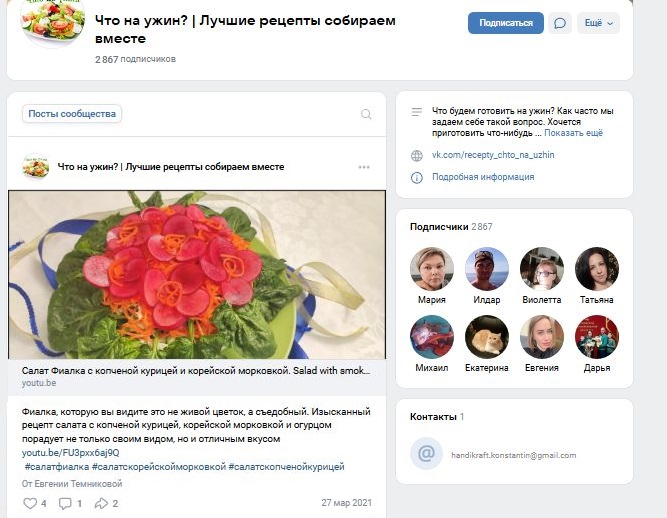The height and width of the screenshot is (518, 667).
Task: Open the youtu.be/FU3pxx6aj9Q link in post
Action: (71, 453)
